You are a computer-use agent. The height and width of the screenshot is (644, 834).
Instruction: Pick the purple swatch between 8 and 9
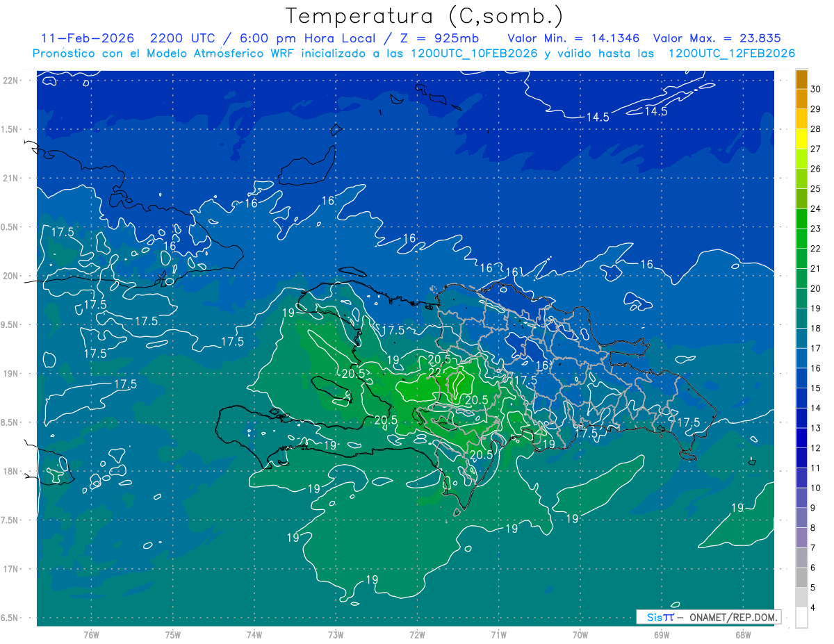(x=801, y=518)
